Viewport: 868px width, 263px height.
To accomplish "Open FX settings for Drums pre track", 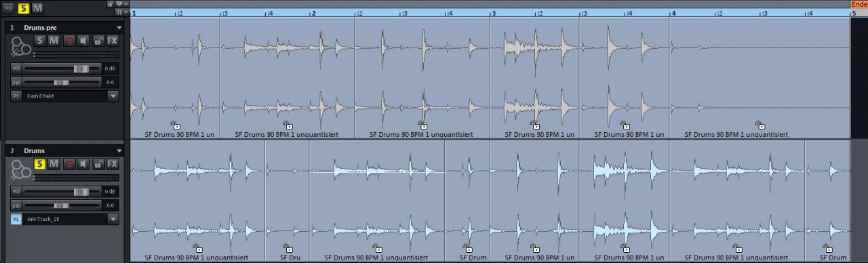I will point(113,41).
